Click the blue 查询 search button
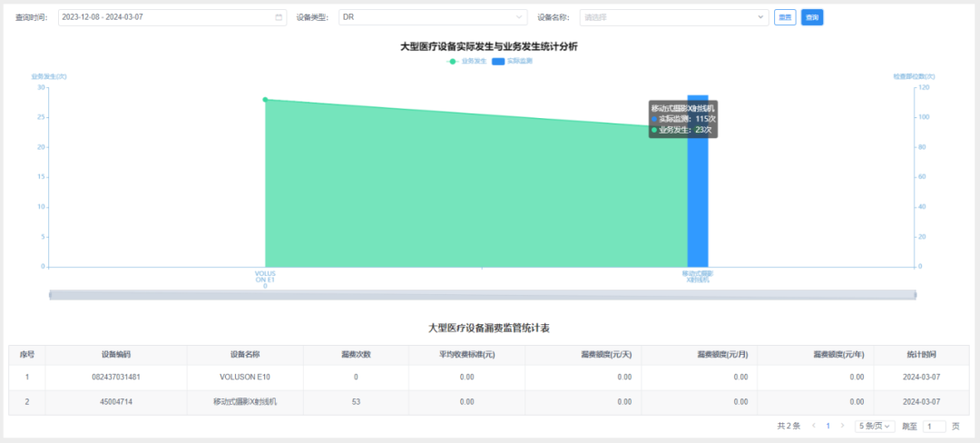 click(x=812, y=17)
